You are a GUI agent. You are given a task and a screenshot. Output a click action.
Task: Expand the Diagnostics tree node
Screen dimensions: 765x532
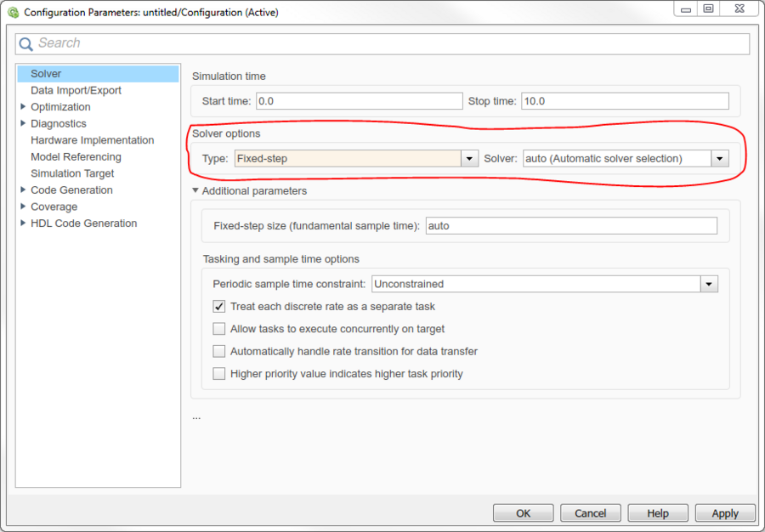(23, 124)
